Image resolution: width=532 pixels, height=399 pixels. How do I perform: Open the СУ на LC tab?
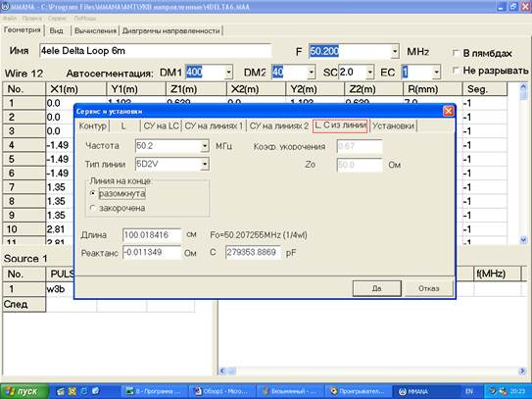point(161,126)
